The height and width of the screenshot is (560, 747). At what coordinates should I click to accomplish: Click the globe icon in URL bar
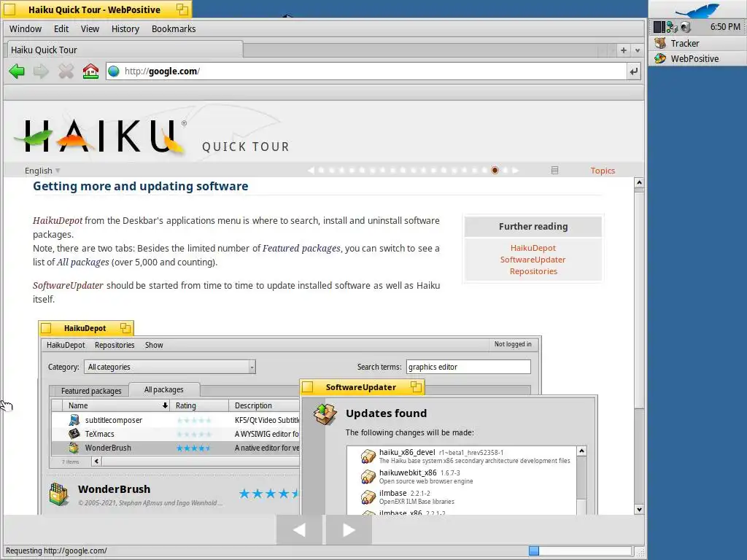click(x=114, y=71)
